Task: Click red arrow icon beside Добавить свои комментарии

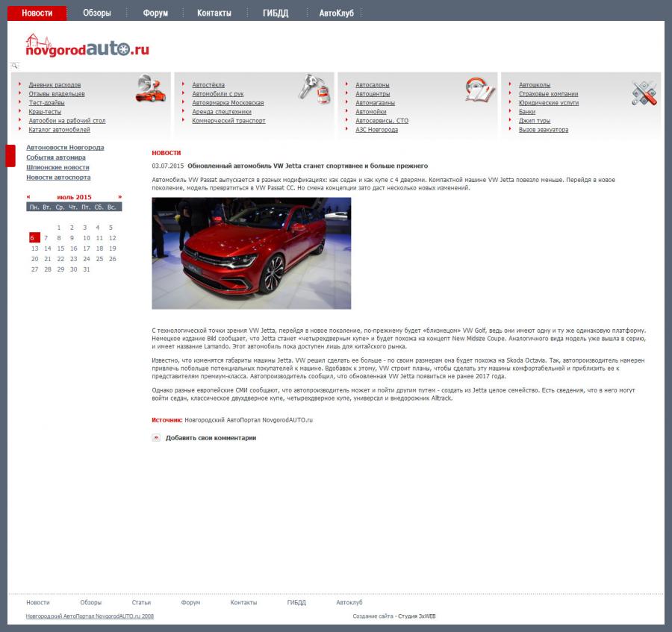Action: 156,438
